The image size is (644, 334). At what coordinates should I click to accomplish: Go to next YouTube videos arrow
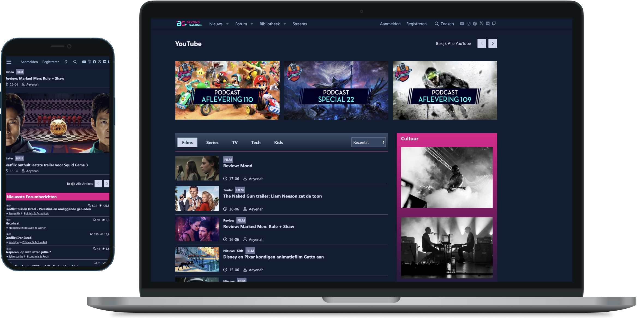point(493,43)
